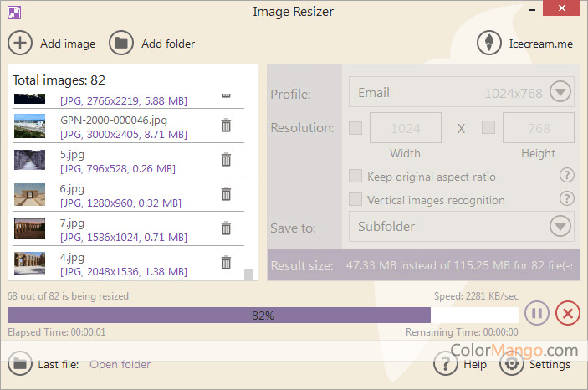The height and width of the screenshot is (390, 588).
Task: Click the file name 6.jpg
Action: 72,189
